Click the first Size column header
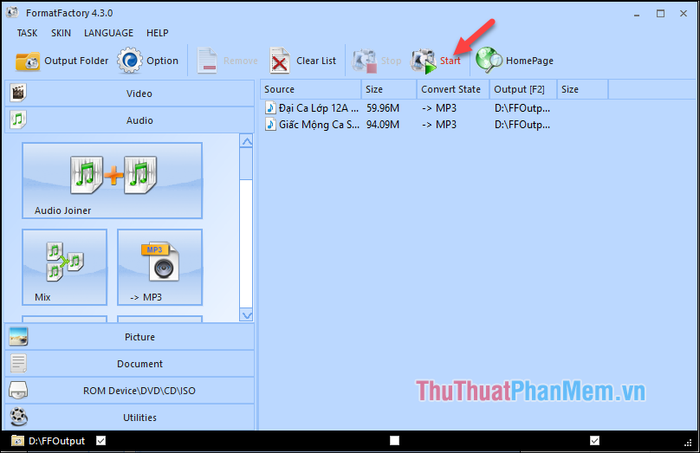Screen dimensions: 700x453 [x=389, y=89]
